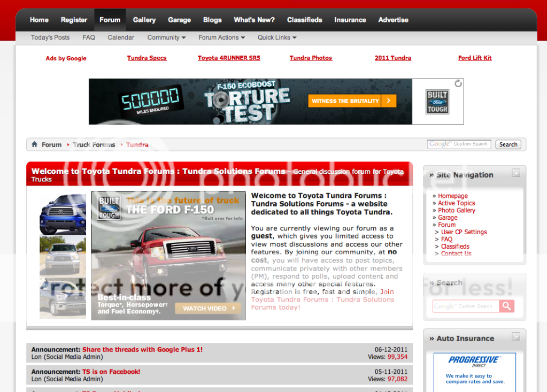Image resolution: width=547 pixels, height=392 pixels.
Task: Open What's New? in the navbar
Action: click(255, 20)
